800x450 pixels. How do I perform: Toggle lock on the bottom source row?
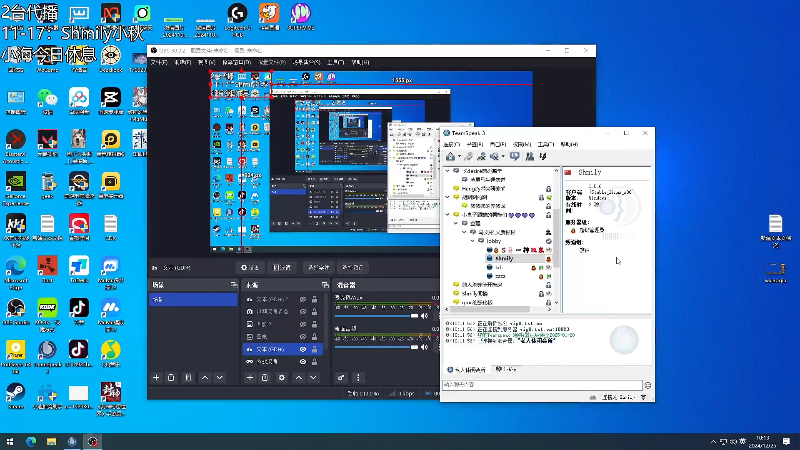(x=314, y=362)
